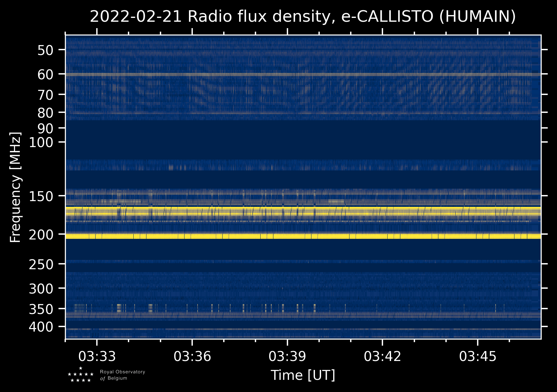Click the 200 MHz frequency tick label

point(41,235)
